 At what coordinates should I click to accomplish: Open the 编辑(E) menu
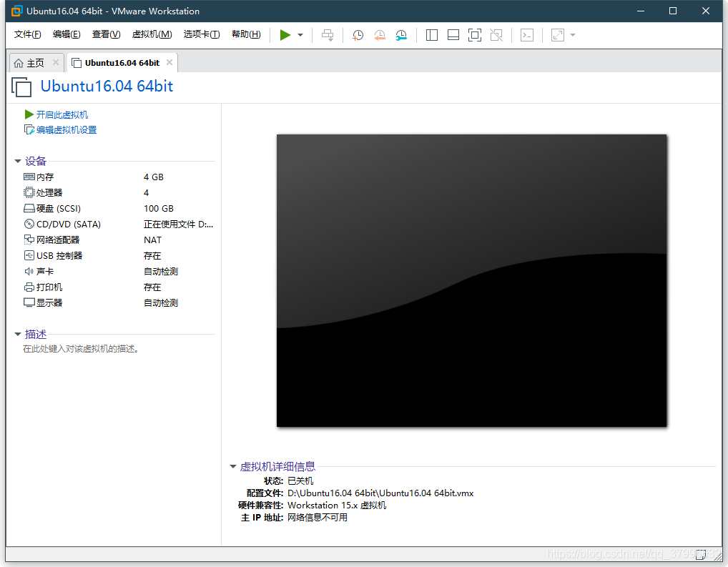click(67, 34)
